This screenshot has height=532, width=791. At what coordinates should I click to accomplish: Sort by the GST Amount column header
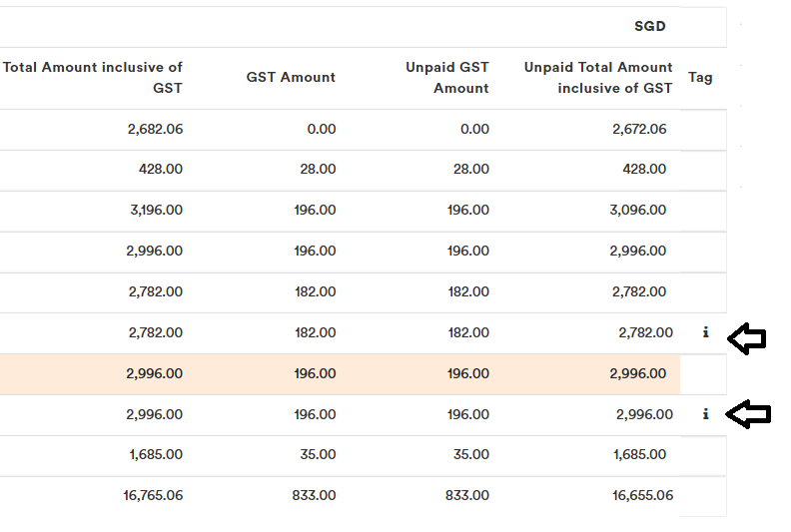291,78
